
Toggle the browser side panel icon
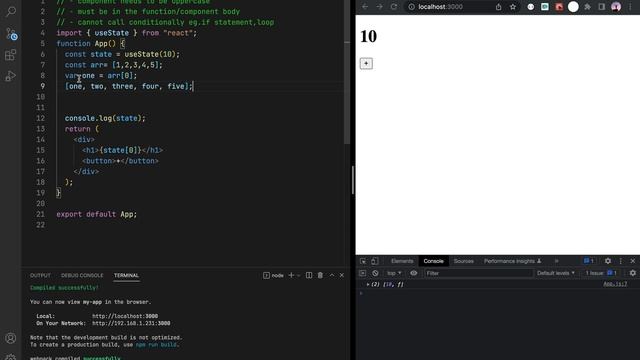click(x=602, y=7)
